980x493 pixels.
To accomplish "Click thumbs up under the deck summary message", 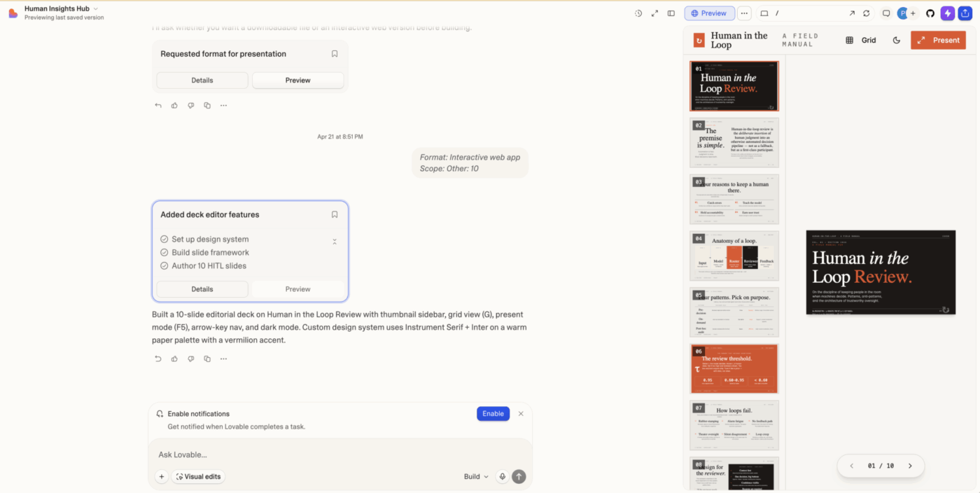I will click(174, 359).
